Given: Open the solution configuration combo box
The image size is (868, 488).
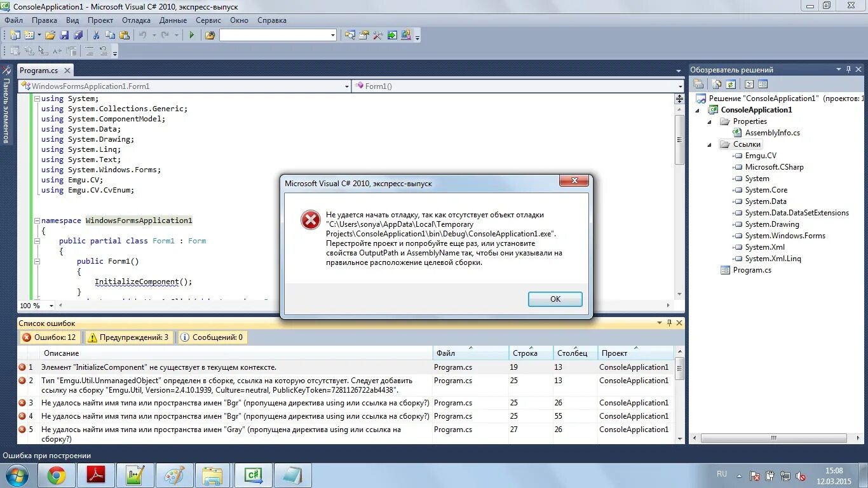Looking at the screenshot, I should pos(278,35).
